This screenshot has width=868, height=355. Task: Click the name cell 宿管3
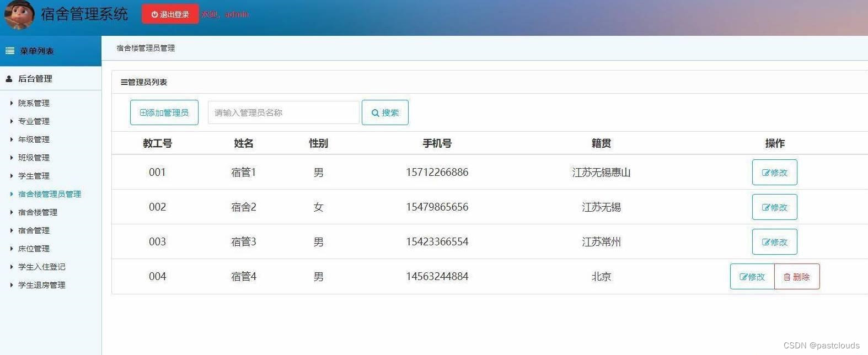tap(243, 242)
